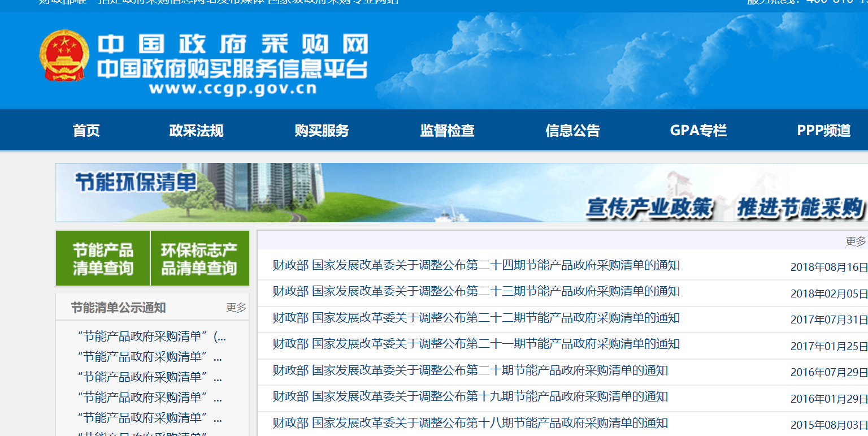868x436 pixels.
Task: Click 更多 beside 节能清单公示通知
Action: click(236, 308)
